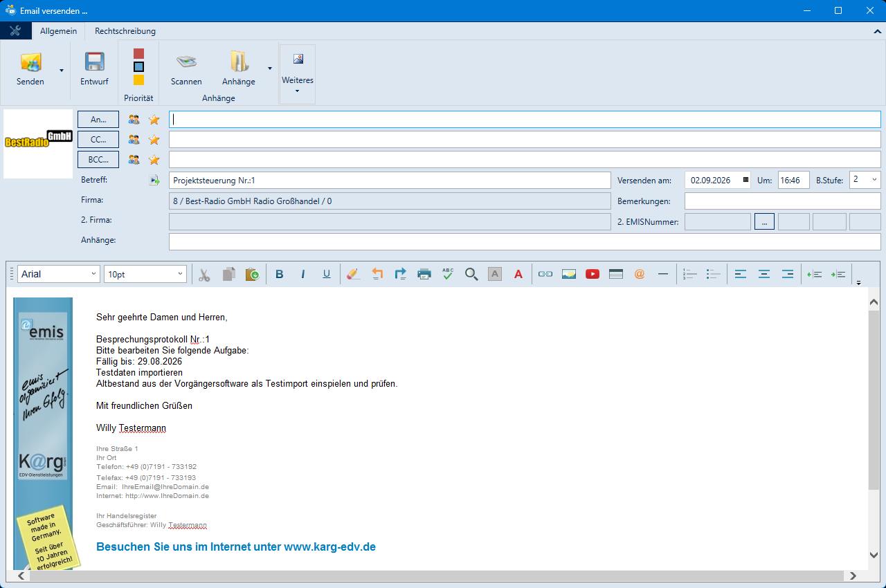Screen dimensions: 886x588
Task: Copy selection using copy icon
Action: click(228, 274)
